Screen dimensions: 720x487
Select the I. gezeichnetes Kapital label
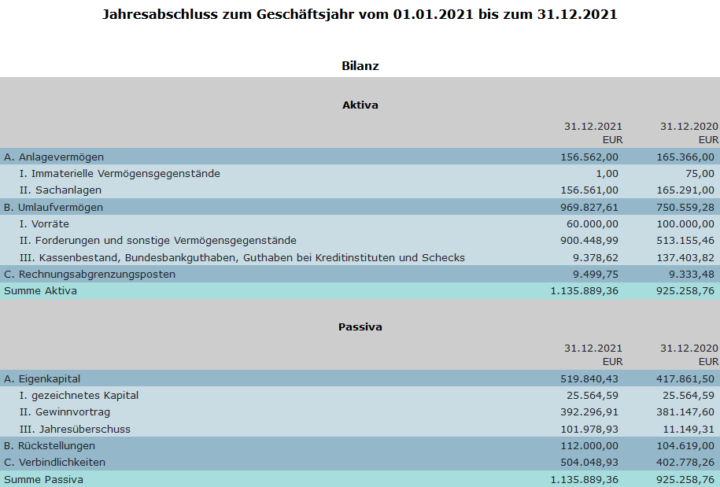79,396
